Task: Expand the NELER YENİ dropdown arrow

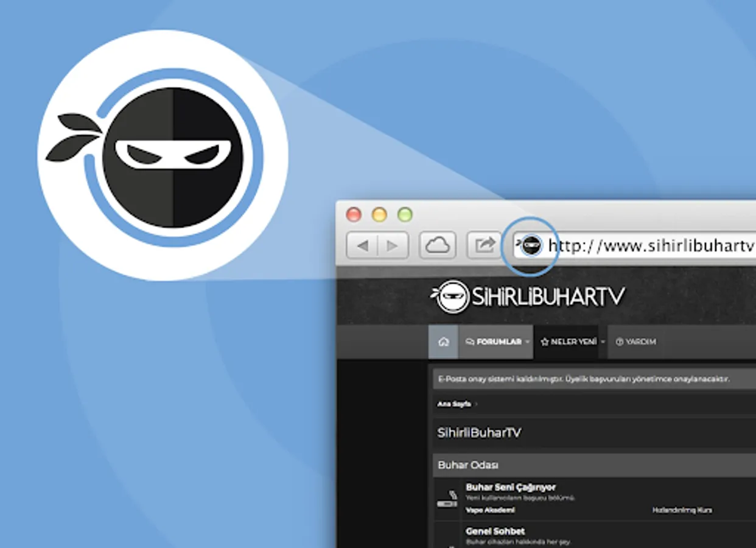Action: [603, 342]
